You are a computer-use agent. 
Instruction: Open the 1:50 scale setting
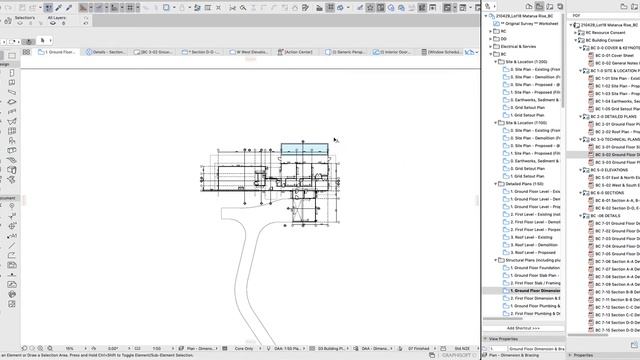point(157,349)
